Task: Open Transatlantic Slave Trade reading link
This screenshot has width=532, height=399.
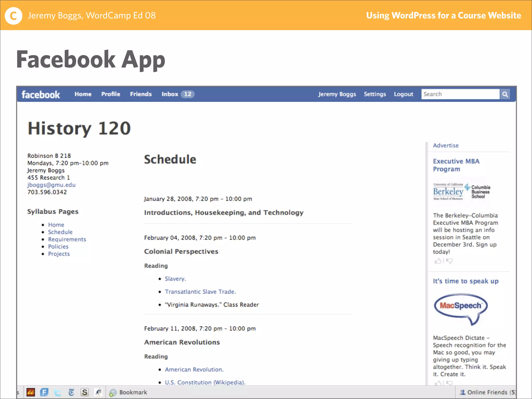Action: tap(200, 292)
